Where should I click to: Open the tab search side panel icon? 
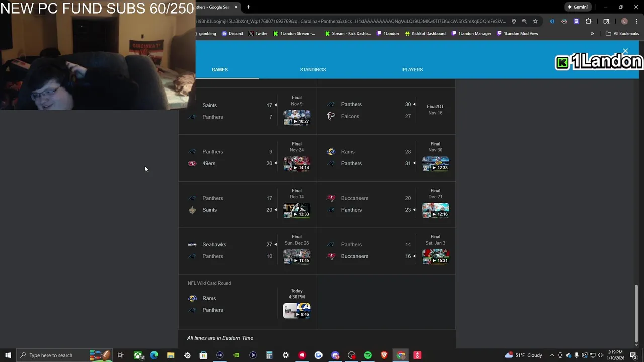[x=606, y=21]
